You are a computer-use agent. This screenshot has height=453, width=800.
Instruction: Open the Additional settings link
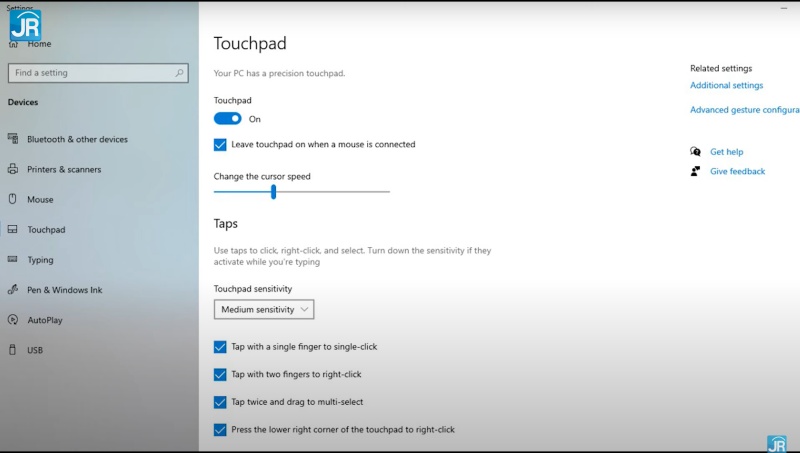point(727,85)
